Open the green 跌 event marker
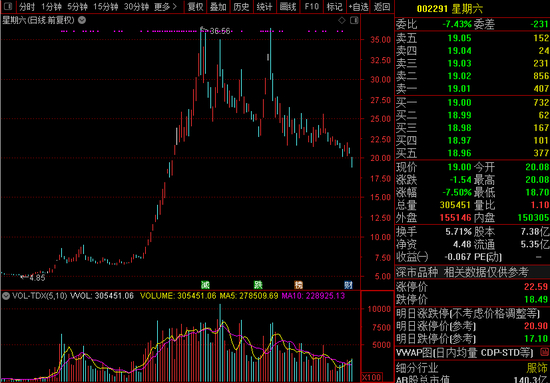The image size is (550, 383). 258,285
